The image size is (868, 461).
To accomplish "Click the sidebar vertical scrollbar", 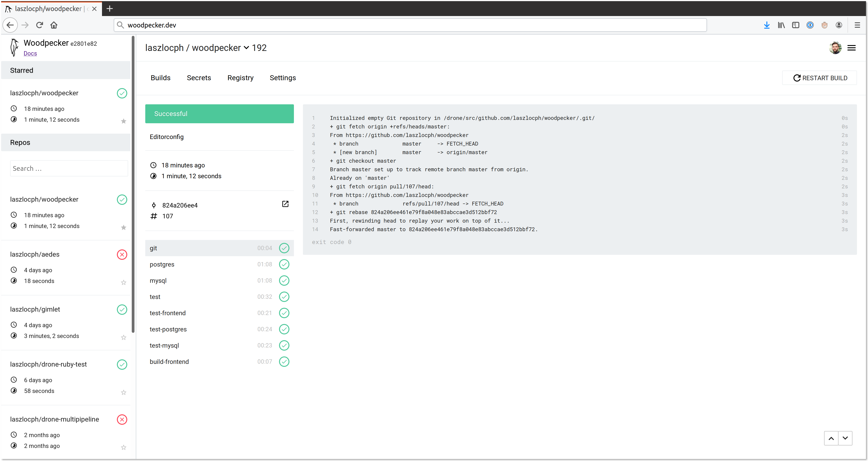I will tap(133, 184).
